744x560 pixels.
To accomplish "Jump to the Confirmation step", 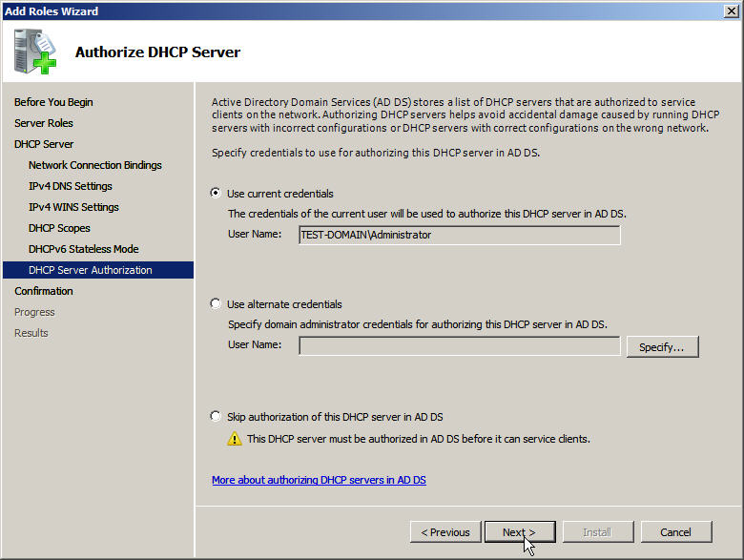I will tap(44, 291).
